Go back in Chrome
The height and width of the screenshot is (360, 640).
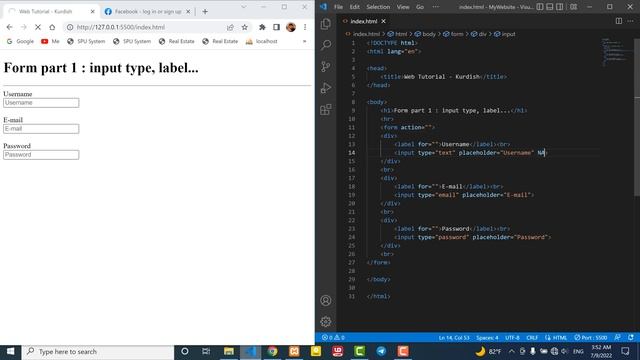9,27
